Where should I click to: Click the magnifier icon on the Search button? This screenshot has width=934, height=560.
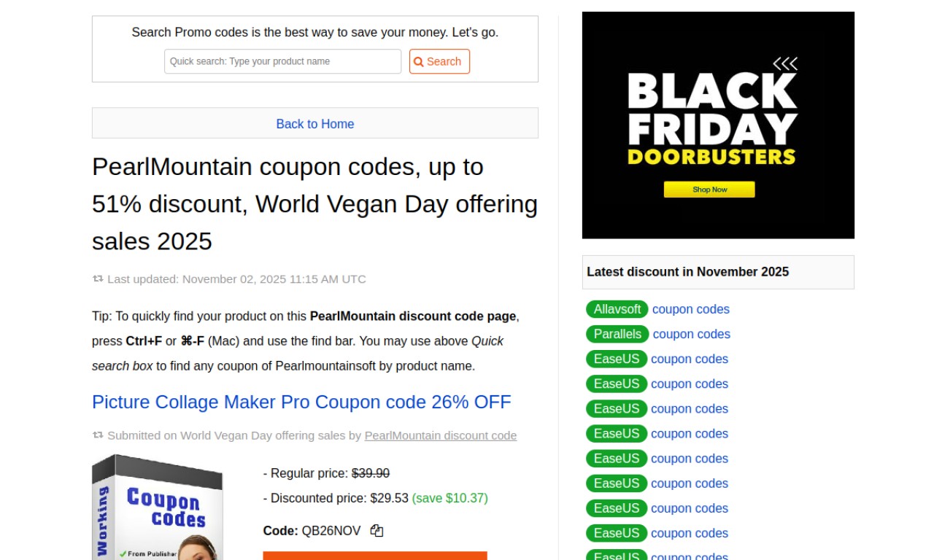(x=419, y=62)
